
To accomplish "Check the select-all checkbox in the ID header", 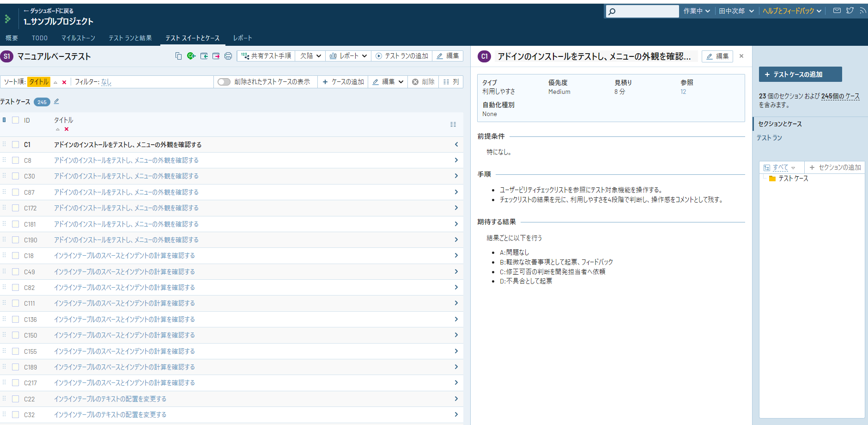I will 15,120.
